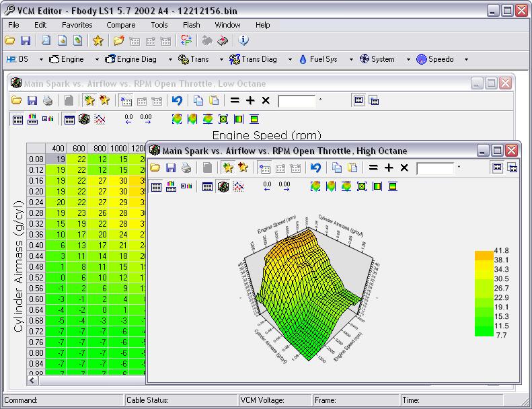Click the Trans Diag toolbar button
Viewport: 532px width, 409px height.
click(x=253, y=59)
